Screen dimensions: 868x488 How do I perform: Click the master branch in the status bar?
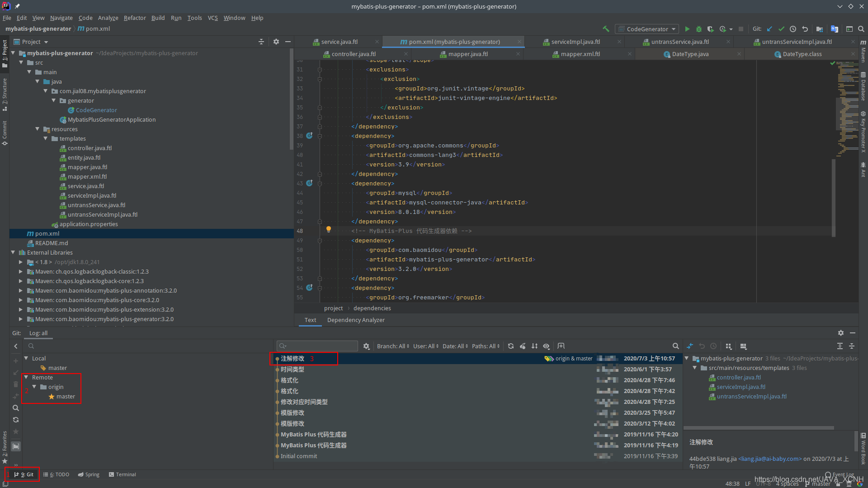817,483
